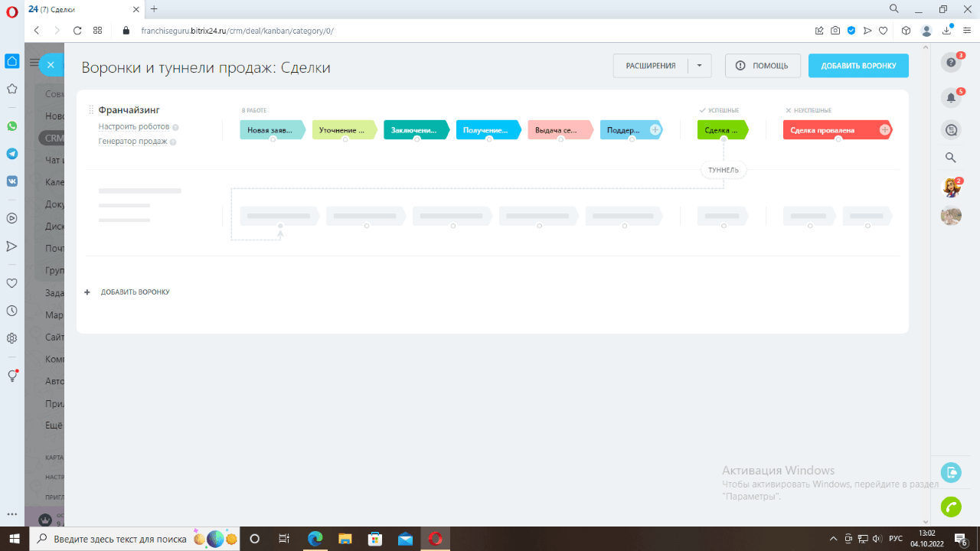Viewport: 980px width, 551px height.
Task: Open Telegram from the Opera sidebar
Action: click(11, 154)
